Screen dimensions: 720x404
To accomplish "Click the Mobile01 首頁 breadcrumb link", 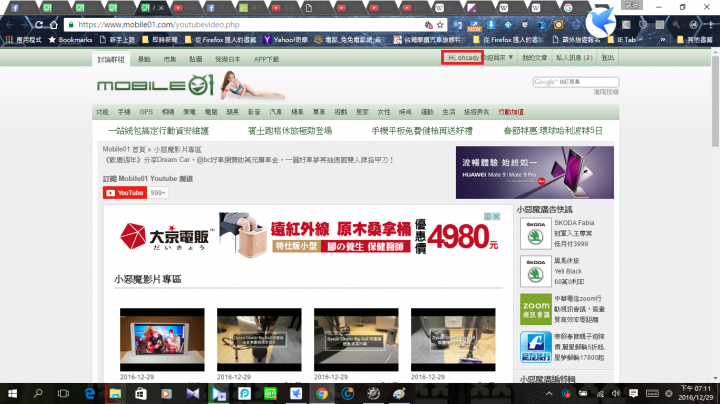I will 124,150.
